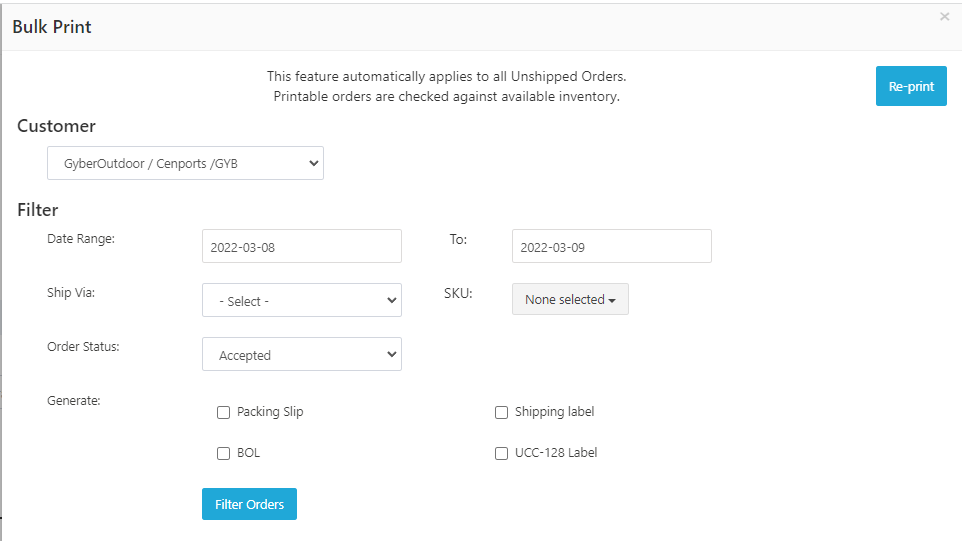The height and width of the screenshot is (541, 962).
Task: Click the Bulk Print dialog title
Action: click(52, 27)
